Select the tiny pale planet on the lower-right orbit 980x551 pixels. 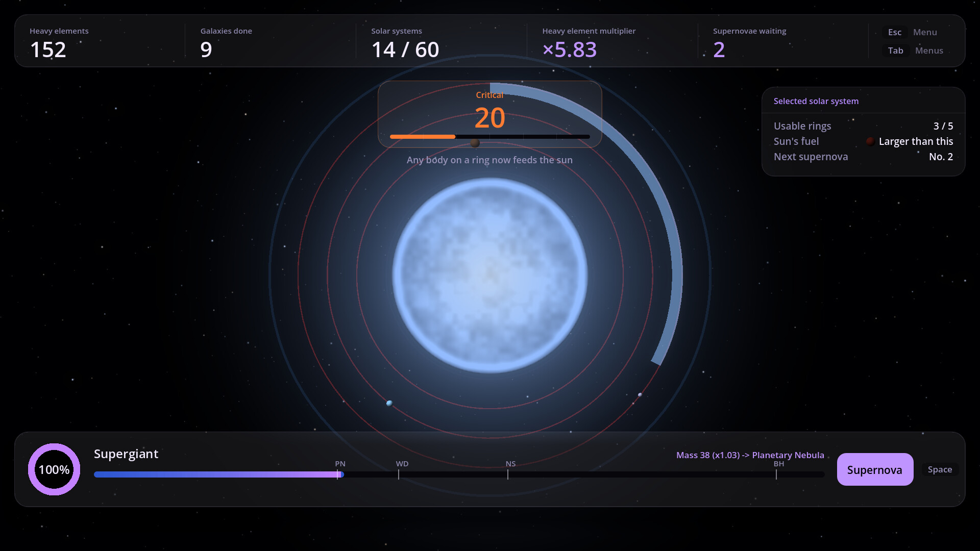coord(640,394)
